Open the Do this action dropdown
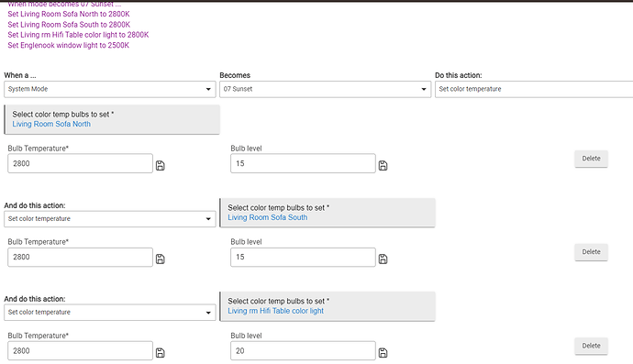The image size is (633, 364). click(534, 89)
